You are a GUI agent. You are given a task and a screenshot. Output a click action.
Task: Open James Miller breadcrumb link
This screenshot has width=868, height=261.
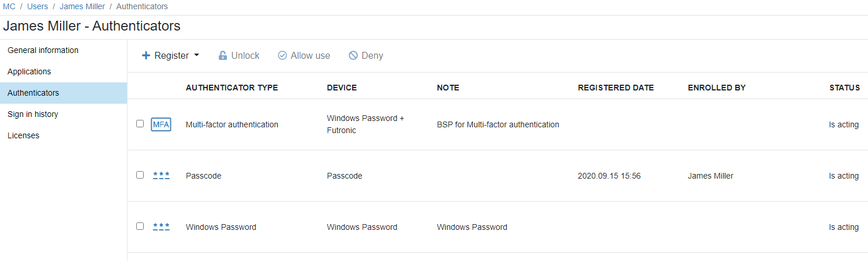pyautogui.click(x=82, y=6)
